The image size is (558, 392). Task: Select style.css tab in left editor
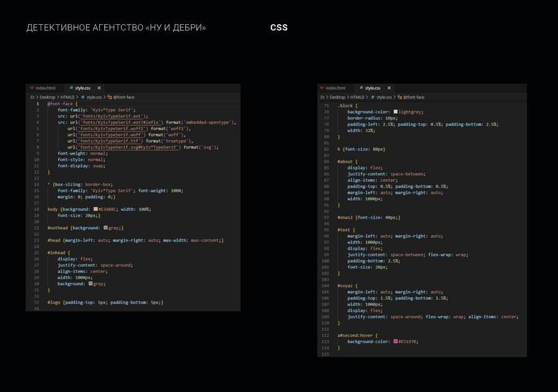click(82, 88)
